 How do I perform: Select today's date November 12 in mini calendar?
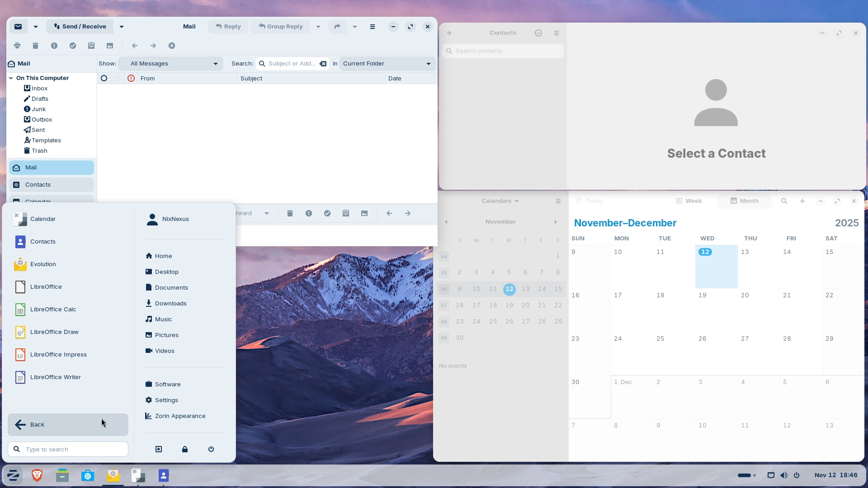coord(509,289)
